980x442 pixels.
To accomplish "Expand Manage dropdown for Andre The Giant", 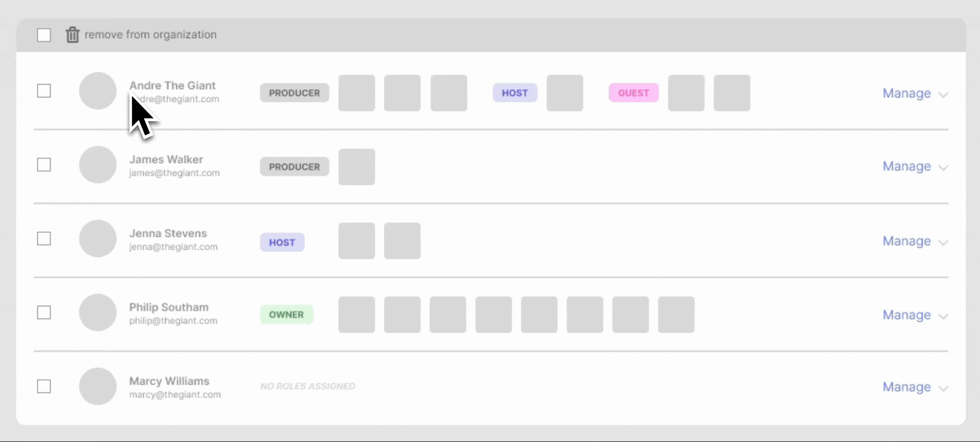I will click(x=915, y=93).
